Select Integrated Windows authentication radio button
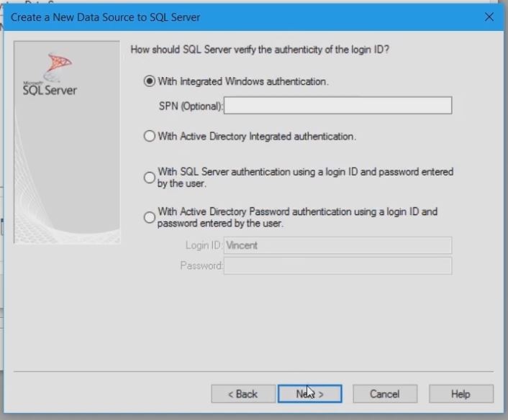508x420 pixels. click(150, 82)
